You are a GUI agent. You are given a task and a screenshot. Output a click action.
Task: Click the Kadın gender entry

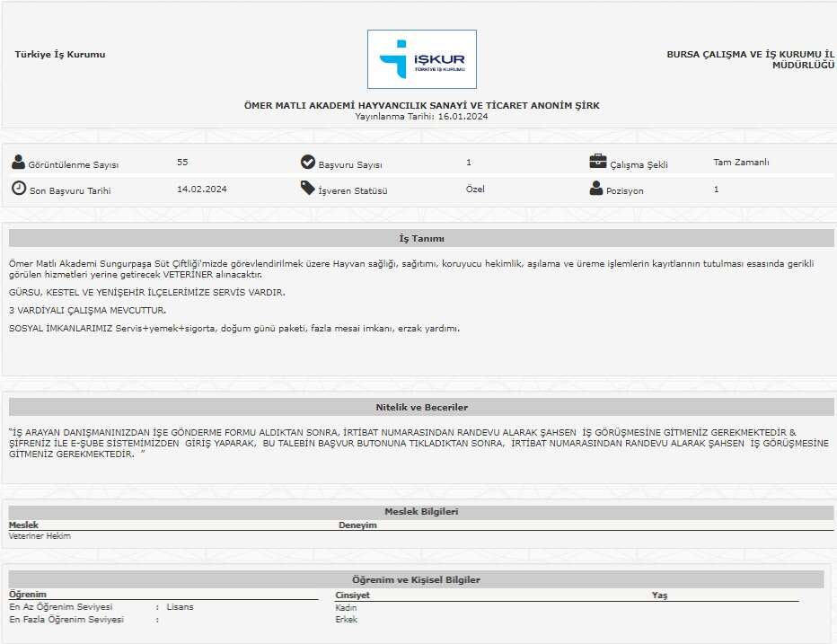point(346,607)
